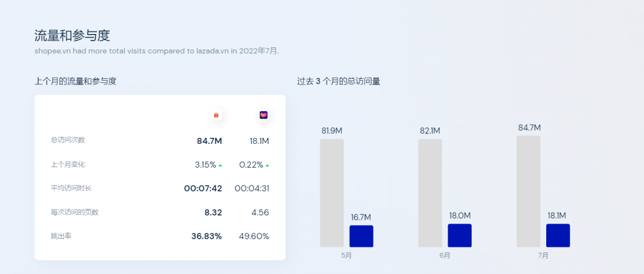This screenshot has width=644, height=274.
Task: Click the 00:07:42 visit duration
Action: (x=203, y=189)
